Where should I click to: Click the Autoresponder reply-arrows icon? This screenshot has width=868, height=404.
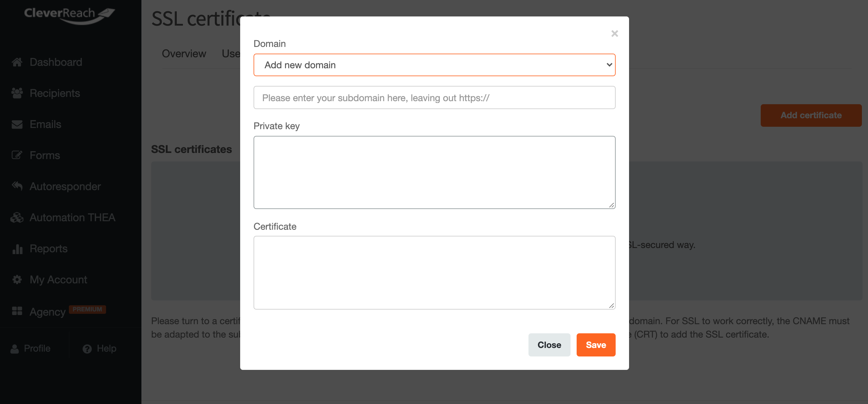[x=17, y=186]
